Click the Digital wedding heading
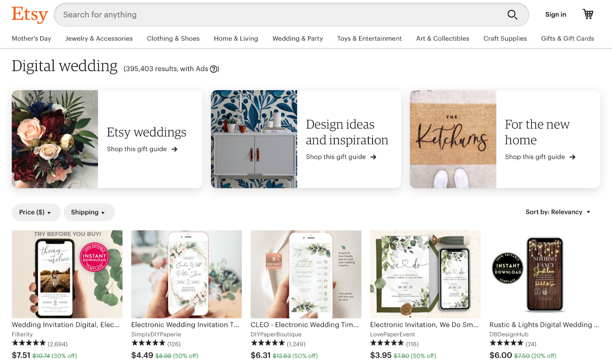 pyautogui.click(x=65, y=66)
